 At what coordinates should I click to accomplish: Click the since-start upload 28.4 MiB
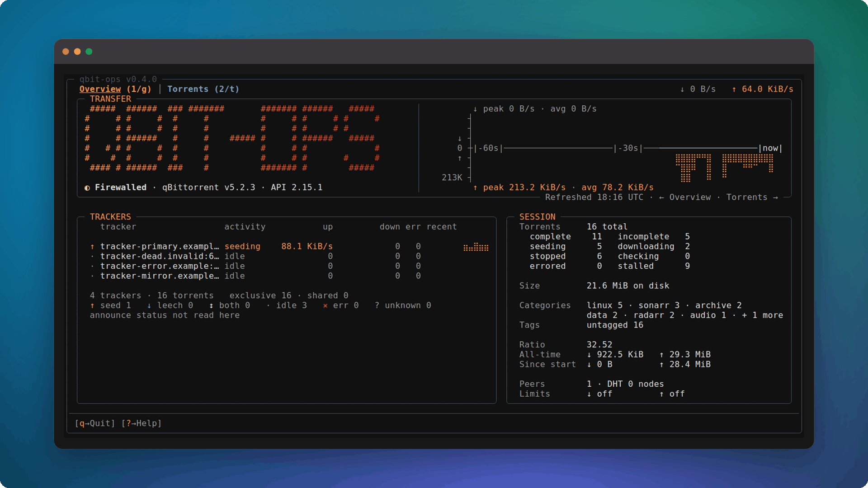pos(685,365)
